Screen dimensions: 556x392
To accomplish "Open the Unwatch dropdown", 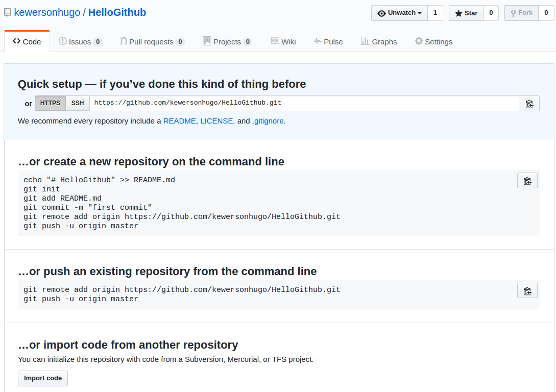I will 399,13.
